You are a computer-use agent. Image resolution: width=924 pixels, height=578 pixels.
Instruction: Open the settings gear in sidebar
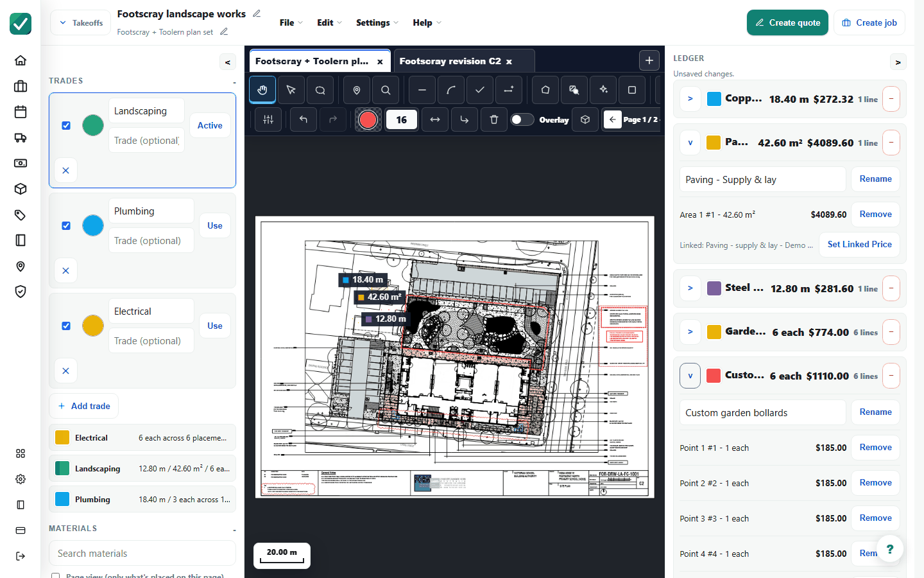[21, 479]
